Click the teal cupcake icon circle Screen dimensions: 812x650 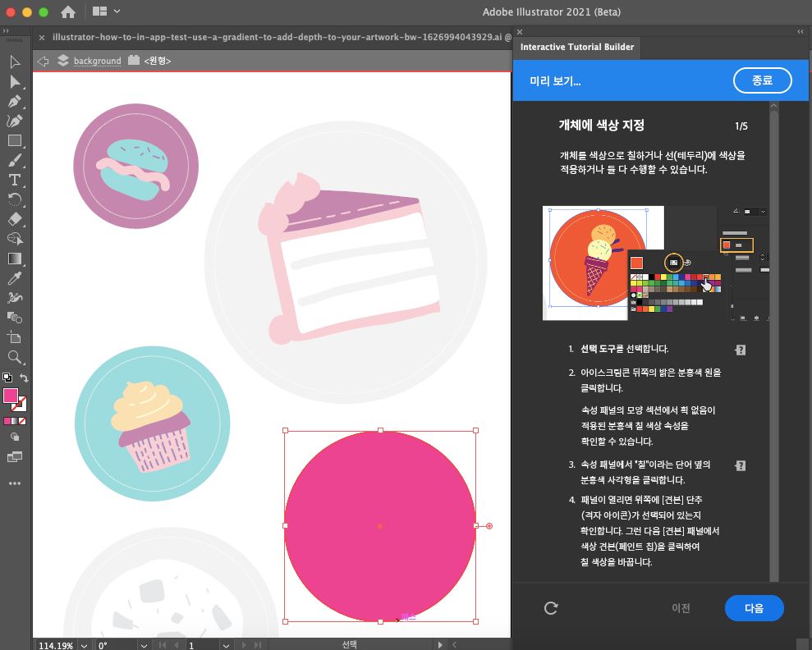pos(152,423)
